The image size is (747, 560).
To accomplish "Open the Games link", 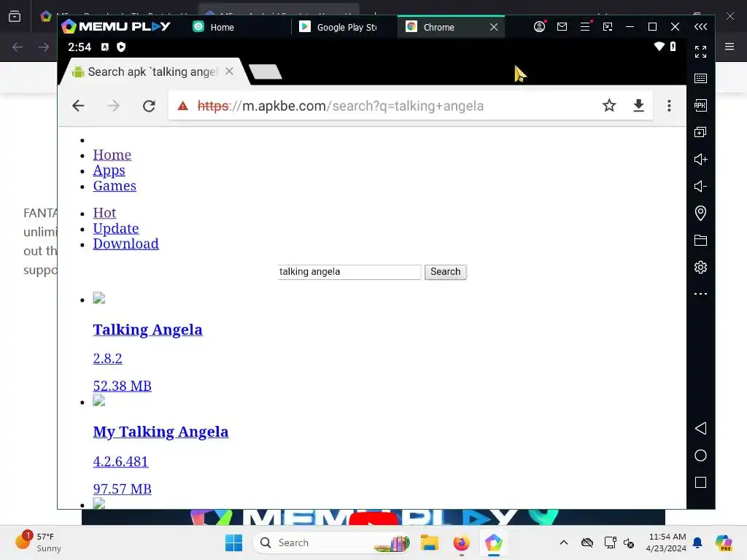I will [x=115, y=186].
